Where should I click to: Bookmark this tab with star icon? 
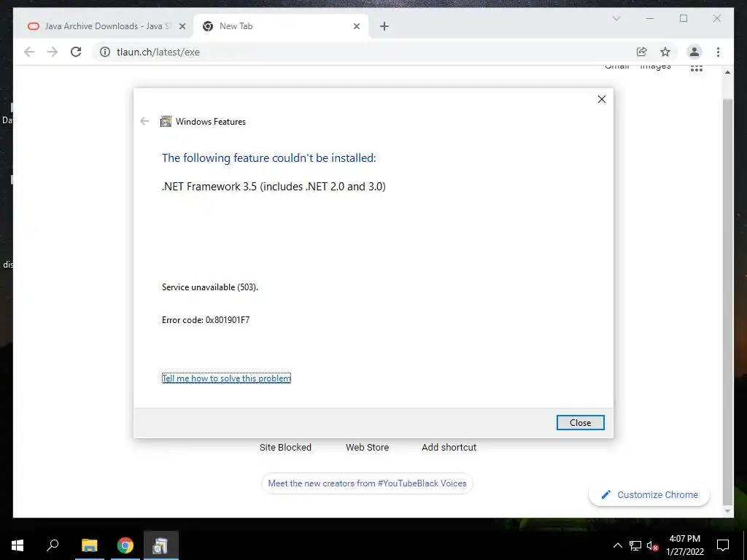point(665,52)
